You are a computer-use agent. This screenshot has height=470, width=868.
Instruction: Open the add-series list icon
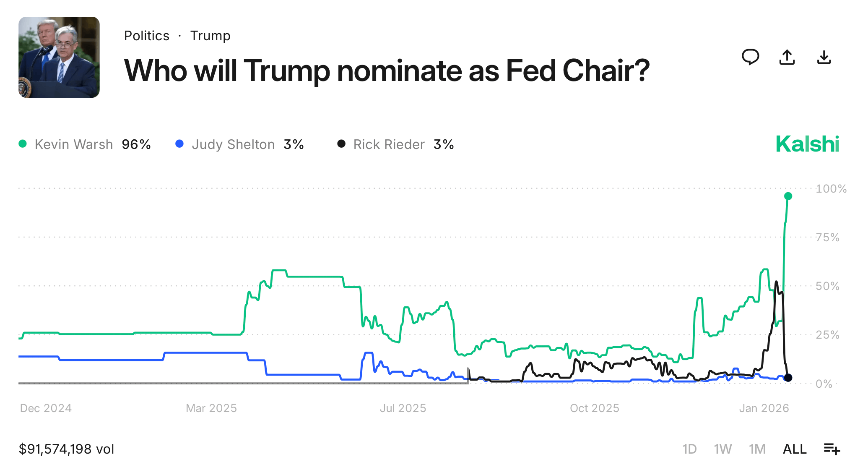pos(832,449)
